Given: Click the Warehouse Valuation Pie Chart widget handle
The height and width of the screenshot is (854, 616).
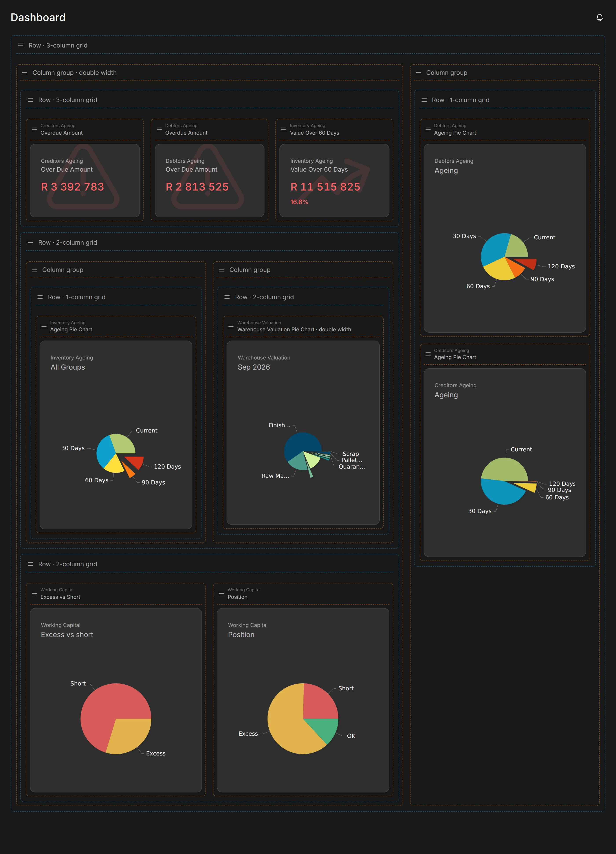Looking at the screenshot, I should tap(231, 326).
